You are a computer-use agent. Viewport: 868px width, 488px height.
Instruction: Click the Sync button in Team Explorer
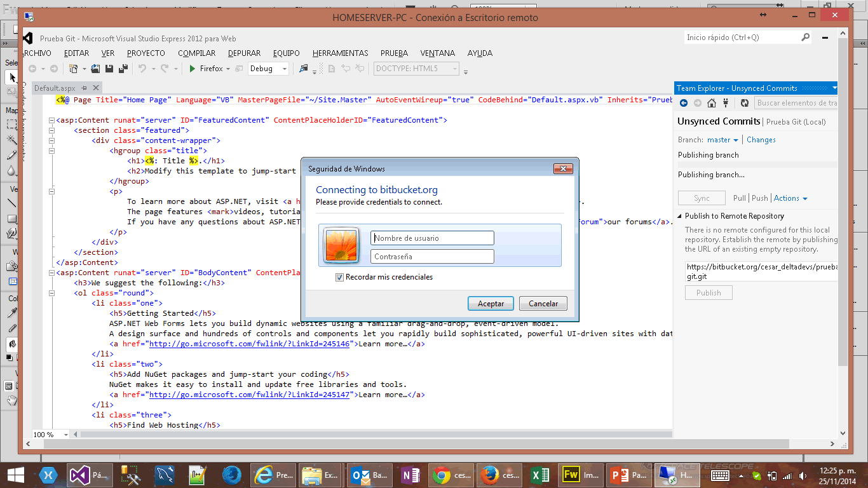pyautogui.click(x=702, y=198)
